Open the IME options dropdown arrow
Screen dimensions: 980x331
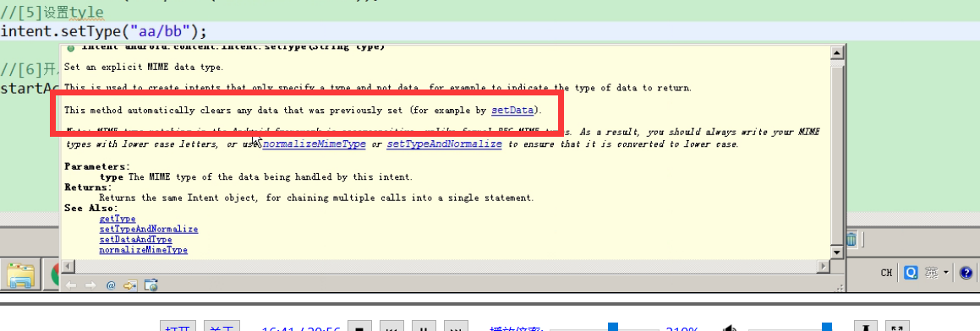click(x=946, y=273)
